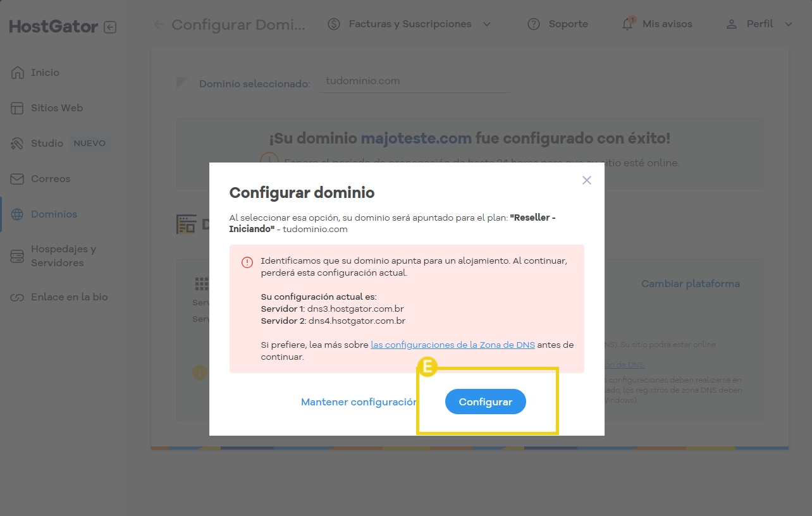
Task: Click the Correos envelope icon
Action: [18, 179]
